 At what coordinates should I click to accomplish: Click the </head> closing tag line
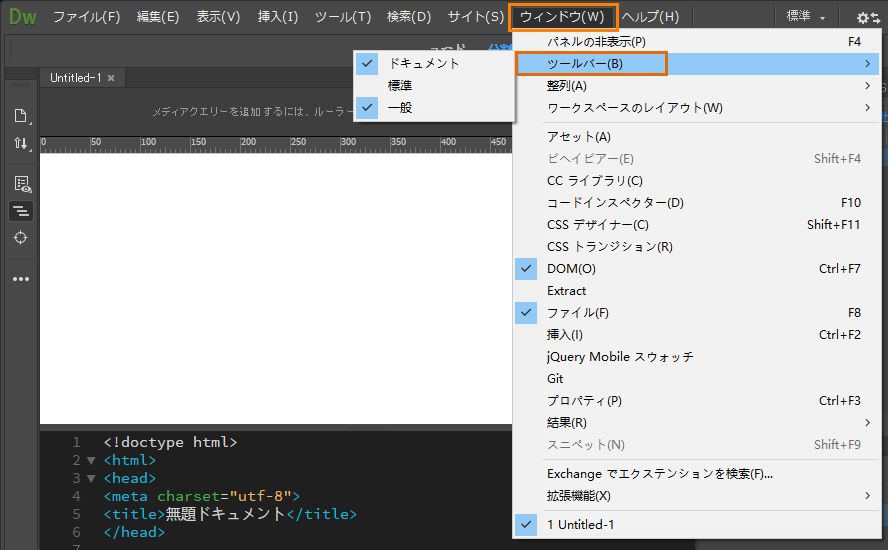pos(134,532)
